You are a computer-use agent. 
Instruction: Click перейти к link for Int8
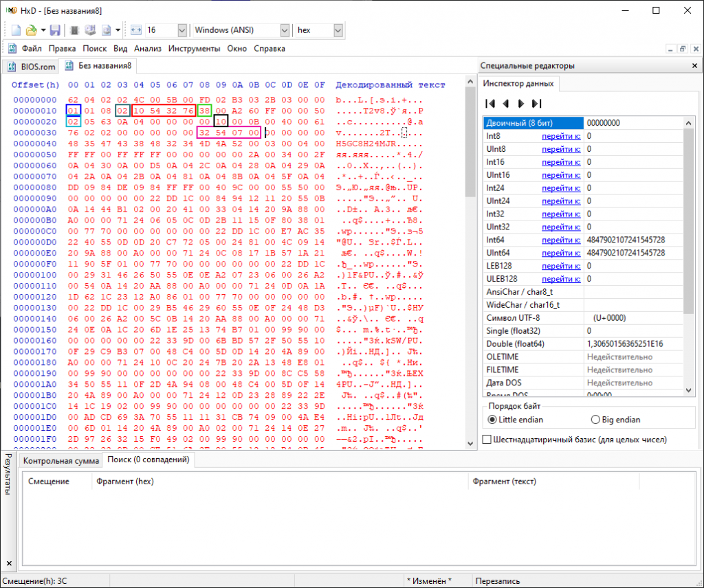click(x=561, y=136)
